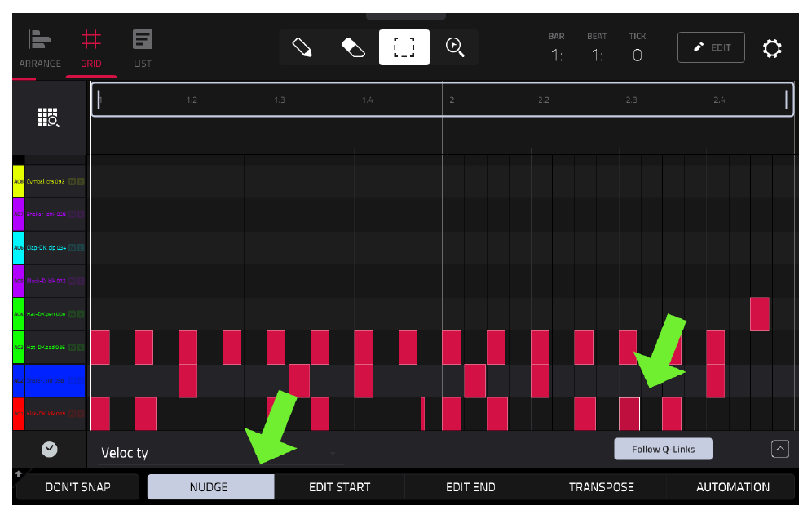The image size is (812, 519).
Task: Choose the Magnifier zoom tool
Action: (x=455, y=47)
